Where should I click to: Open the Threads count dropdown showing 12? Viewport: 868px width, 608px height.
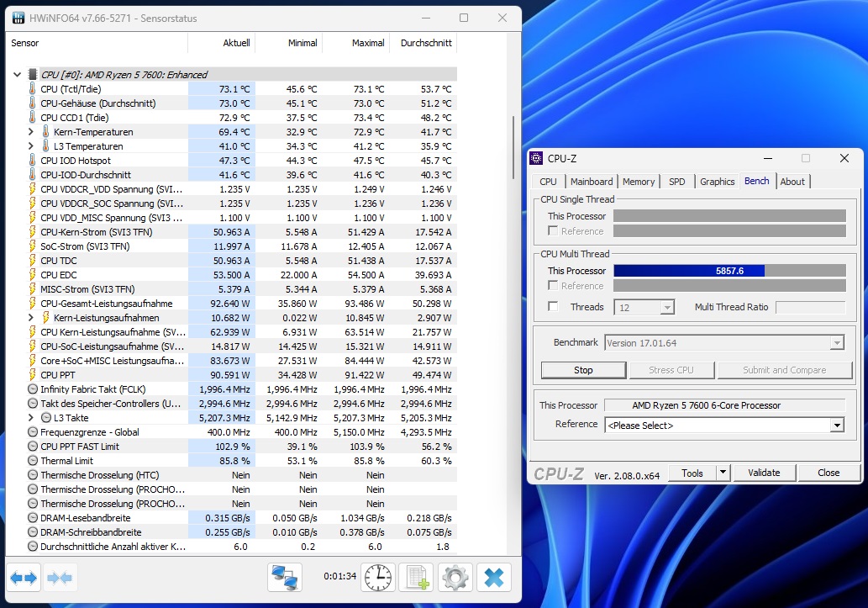click(x=644, y=308)
